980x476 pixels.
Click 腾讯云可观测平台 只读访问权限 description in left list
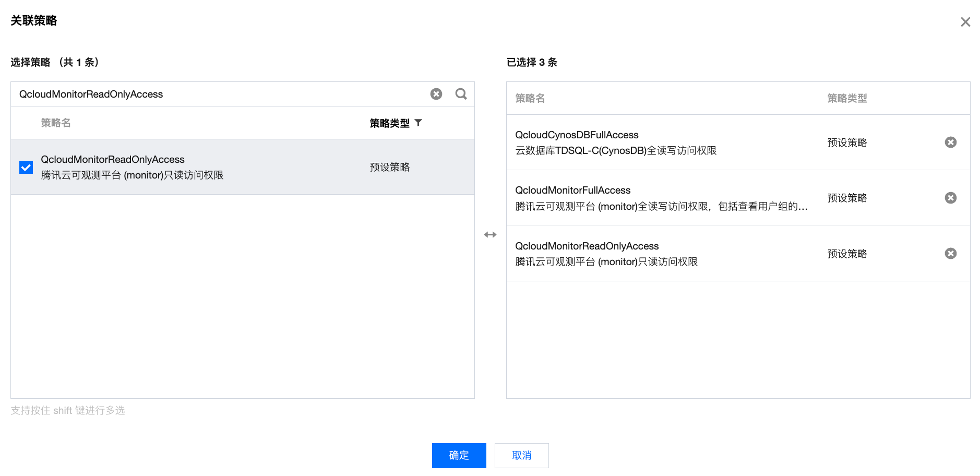132,175
